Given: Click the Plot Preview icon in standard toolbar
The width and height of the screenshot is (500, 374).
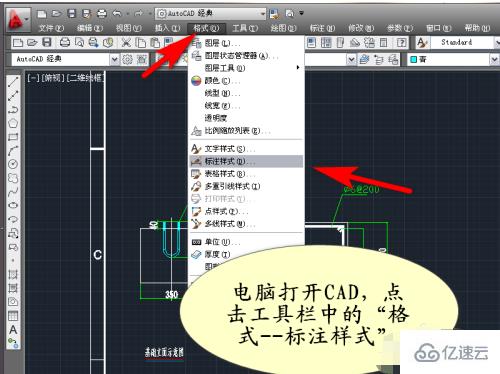Looking at the screenshot, I should point(79,42).
